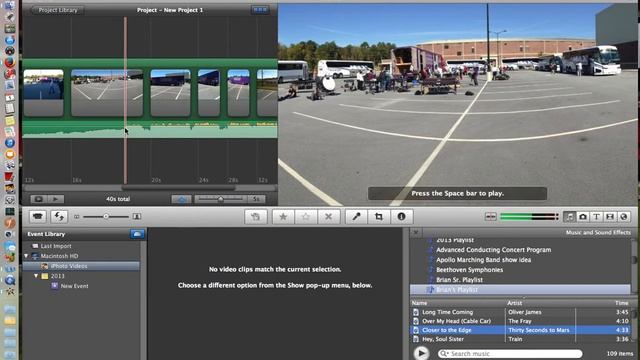Screen dimensions: 640x360
Task: Toggle the music and sound effects browser
Action: pyautogui.click(x=569, y=217)
